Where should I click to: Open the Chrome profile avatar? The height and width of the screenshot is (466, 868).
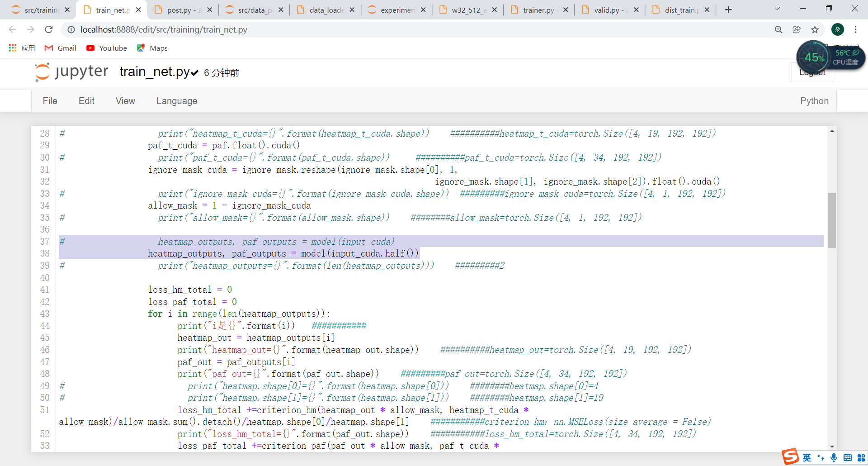pos(838,29)
